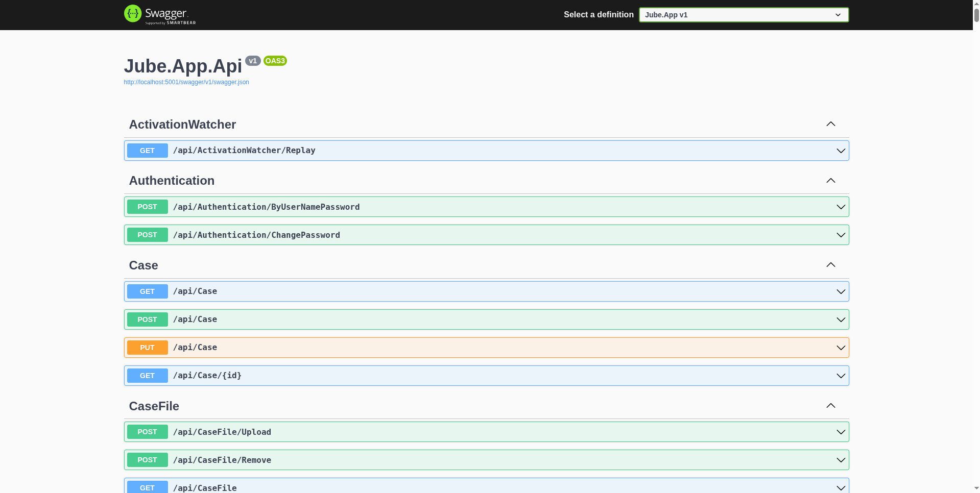Viewport: 980px width, 493px height.
Task: Click the POST badge for /api/Case
Action: point(147,319)
